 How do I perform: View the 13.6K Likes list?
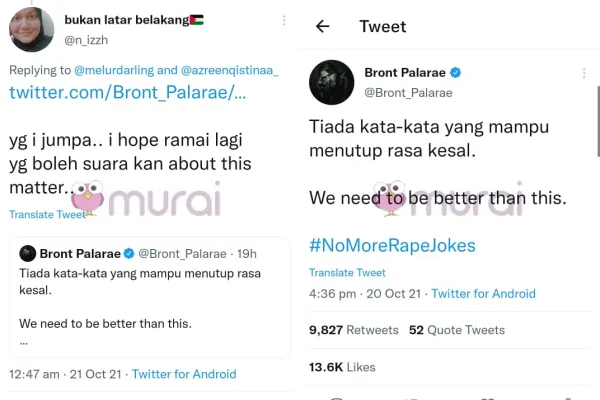tap(341, 369)
